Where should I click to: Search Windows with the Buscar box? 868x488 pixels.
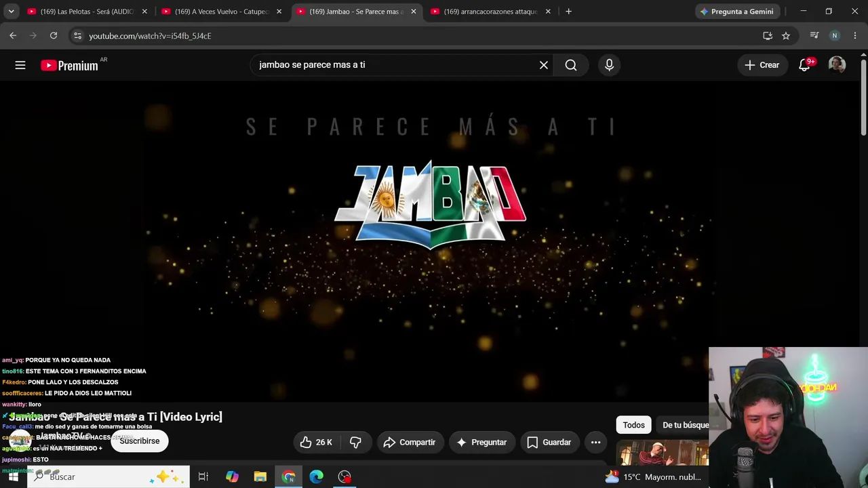[108, 477]
